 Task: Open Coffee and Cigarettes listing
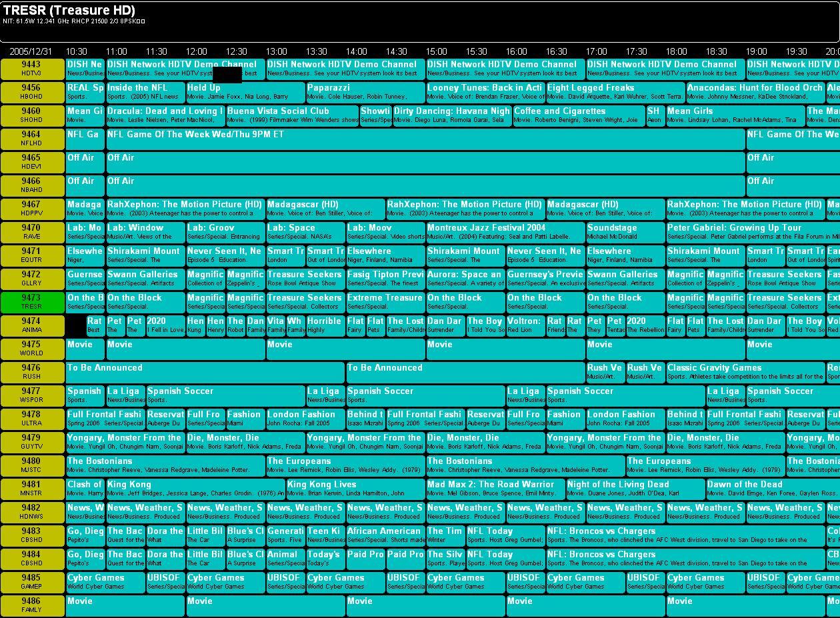click(x=579, y=115)
